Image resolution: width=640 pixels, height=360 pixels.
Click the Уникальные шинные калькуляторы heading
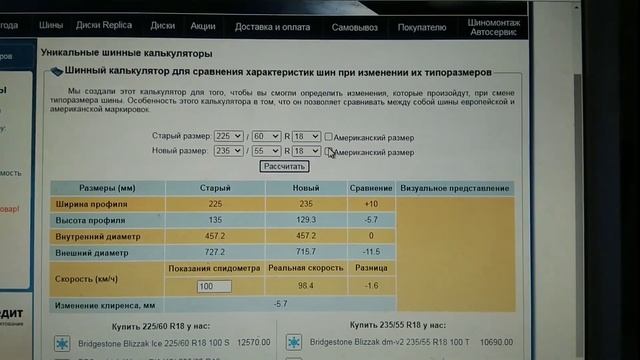[x=127, y=53]
